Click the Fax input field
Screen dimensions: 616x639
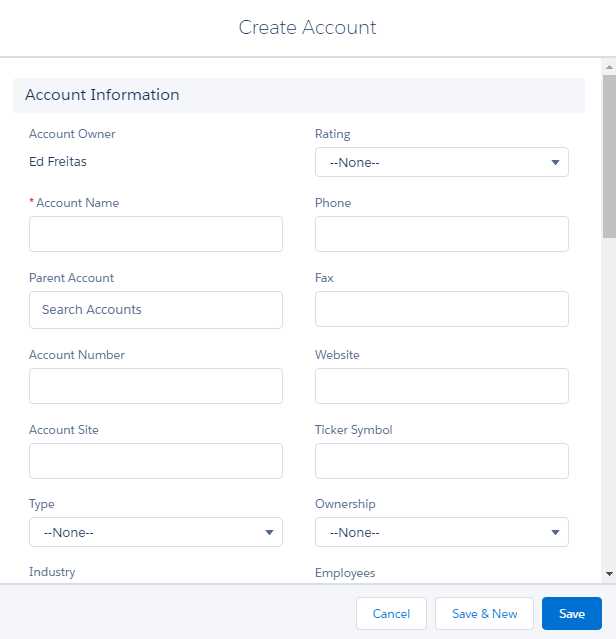point(442,309)
